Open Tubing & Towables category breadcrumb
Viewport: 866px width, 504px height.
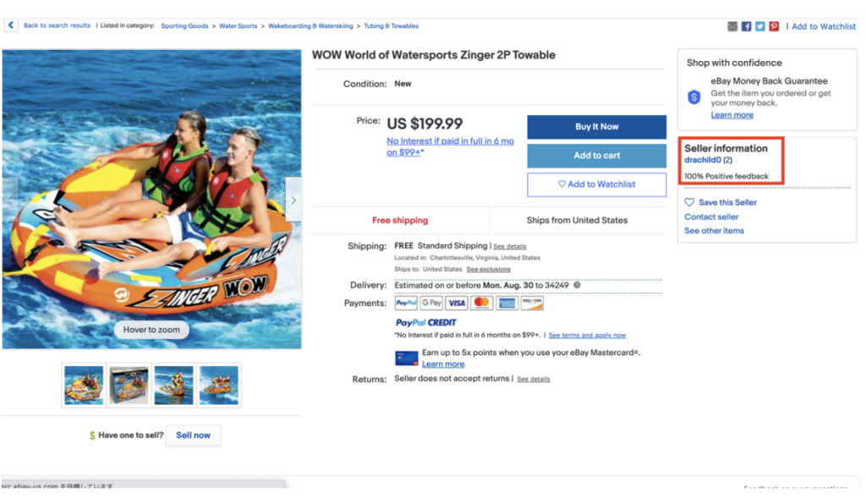point(391,26)
